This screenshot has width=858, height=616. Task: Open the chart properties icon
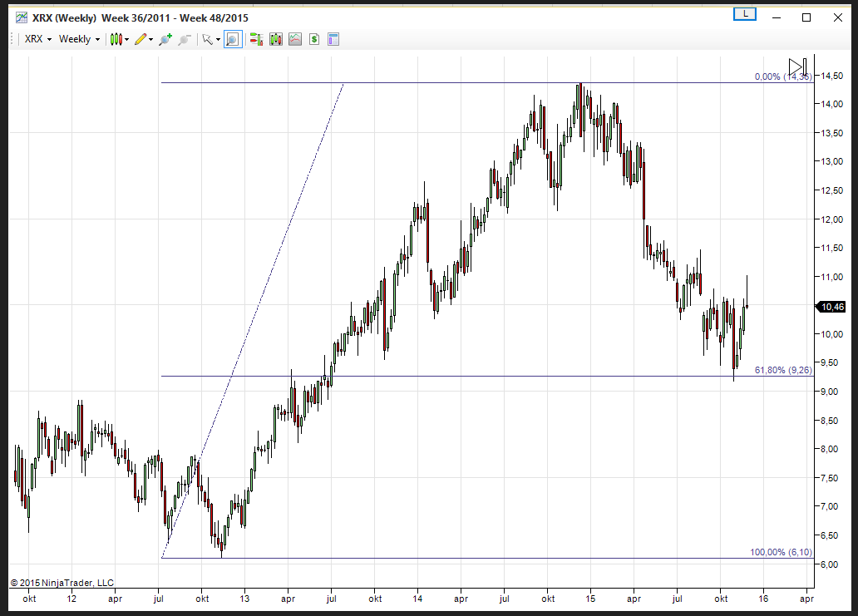333,39
